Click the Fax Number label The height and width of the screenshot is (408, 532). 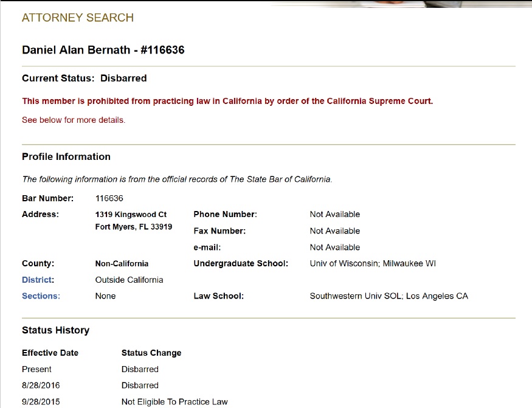tap(219, 231)
